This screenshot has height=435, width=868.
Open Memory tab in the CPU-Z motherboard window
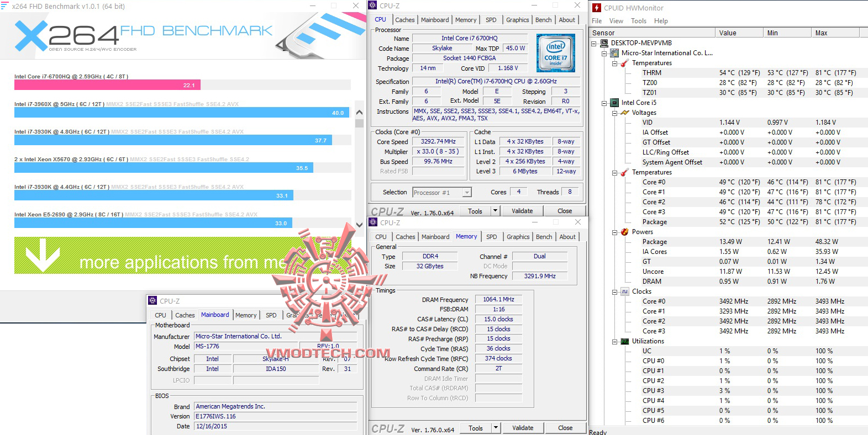246,315
